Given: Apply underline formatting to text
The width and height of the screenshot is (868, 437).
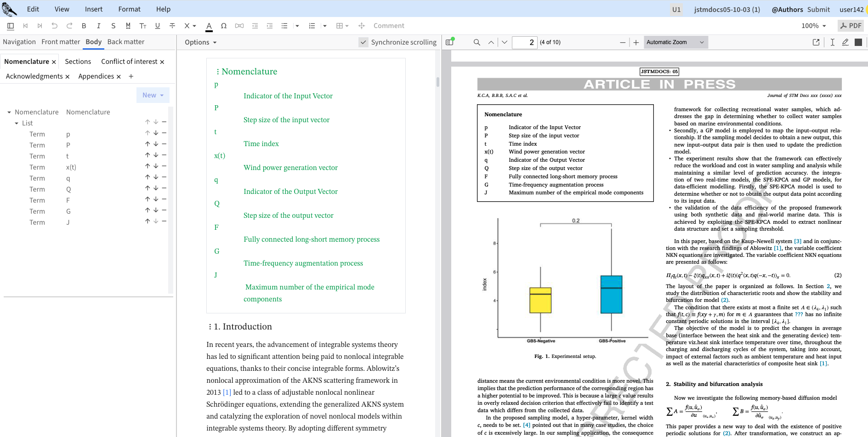Looking at the screenshot, I should pos(158,26).
